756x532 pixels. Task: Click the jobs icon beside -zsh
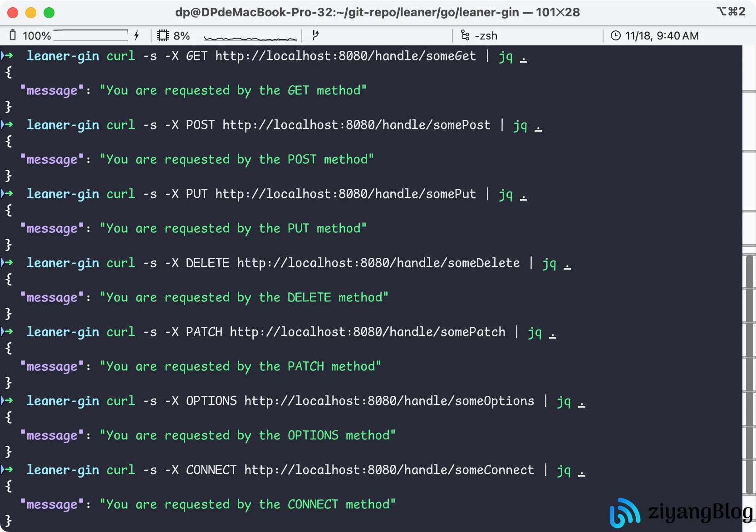(465, 35)
